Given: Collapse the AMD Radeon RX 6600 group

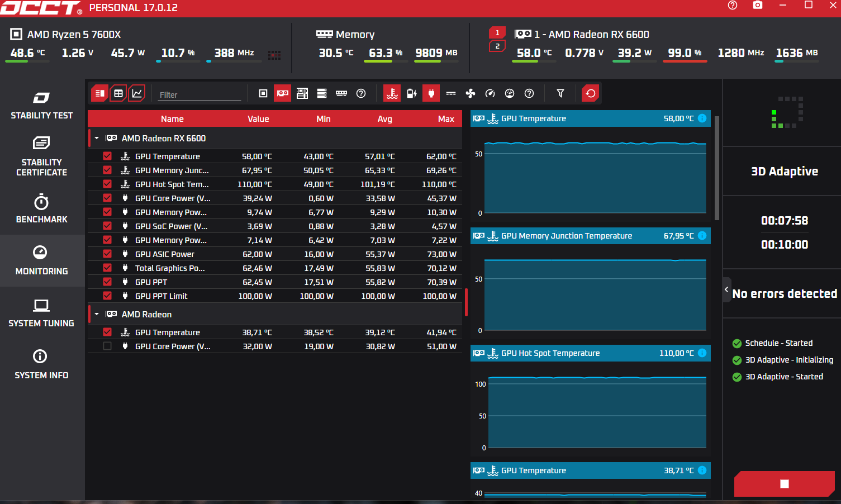Looking at the screenshot, I should click(x=97, y=138).
